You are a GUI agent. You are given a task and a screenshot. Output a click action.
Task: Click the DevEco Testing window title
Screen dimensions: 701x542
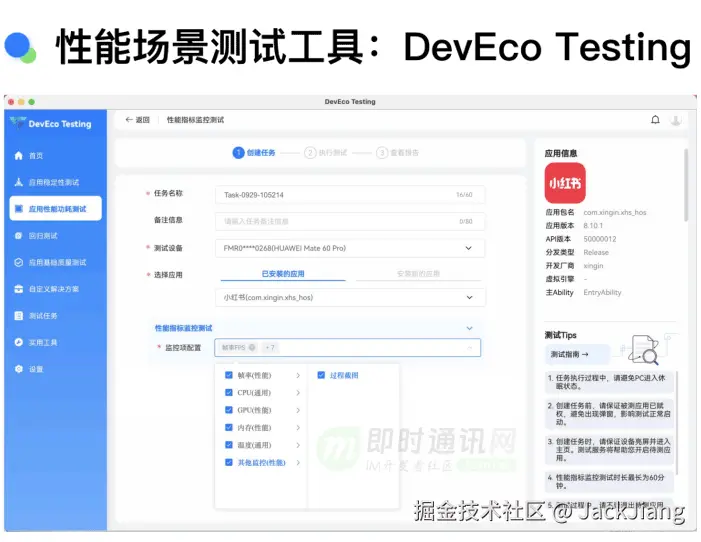pos(350,102)
